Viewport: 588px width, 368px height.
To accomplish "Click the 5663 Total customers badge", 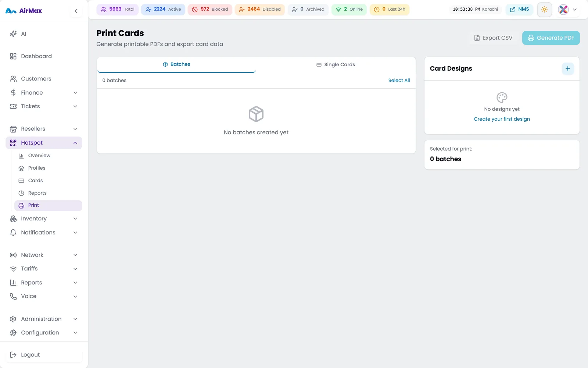I will 117,10.
